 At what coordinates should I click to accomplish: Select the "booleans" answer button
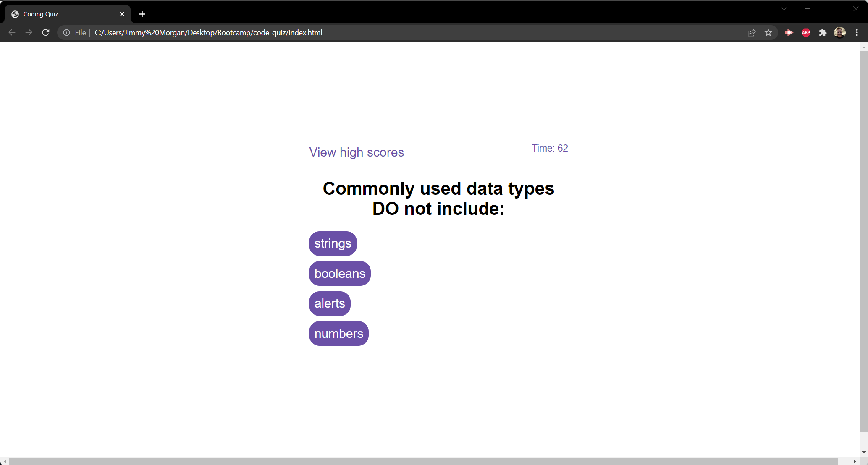coord(340,274)
